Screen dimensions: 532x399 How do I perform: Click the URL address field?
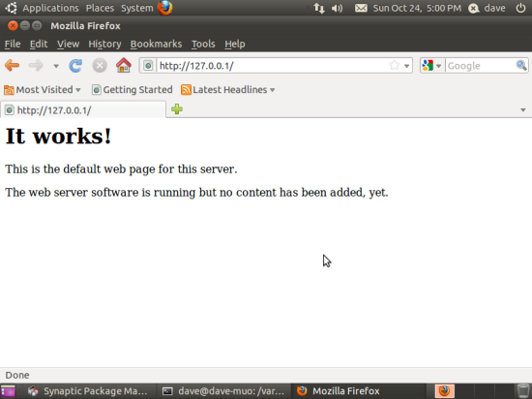[x=272, y=66]
